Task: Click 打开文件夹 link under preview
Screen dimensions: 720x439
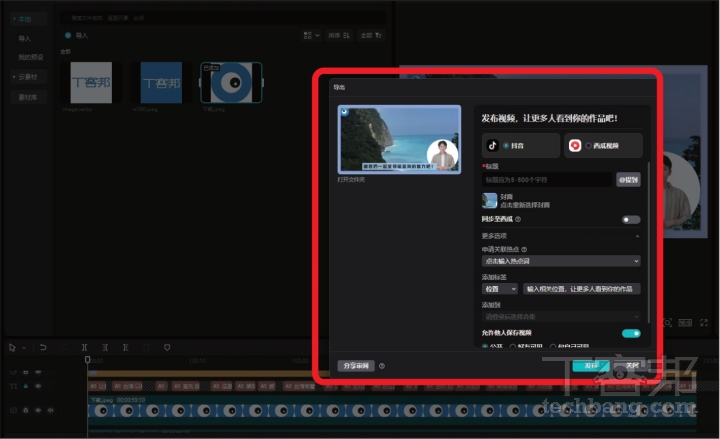Action: (x=351, y=180)
